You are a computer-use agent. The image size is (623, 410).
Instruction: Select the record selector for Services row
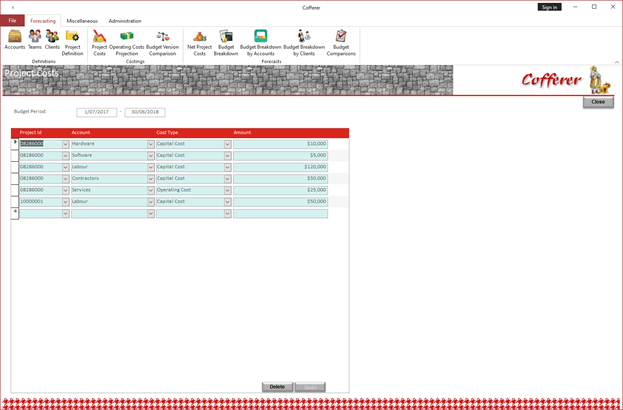pos(15,190)
